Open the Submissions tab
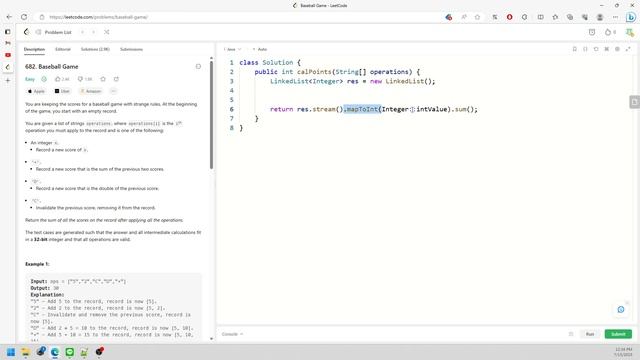This screenshot has width=640, height=360. [131, 49]
